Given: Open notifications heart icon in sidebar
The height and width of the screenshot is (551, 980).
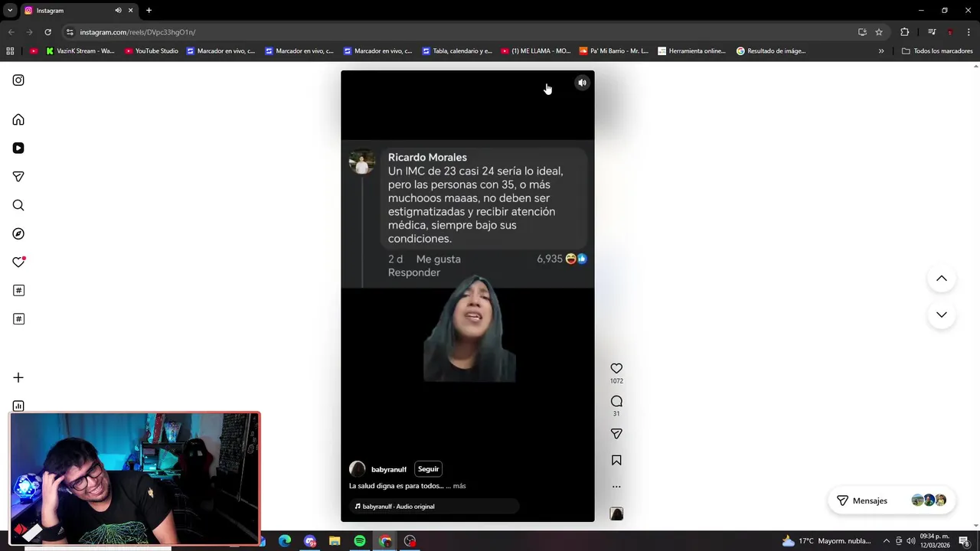Looking at the screenshot, I should pyautogui.click(x=18, y=262).
